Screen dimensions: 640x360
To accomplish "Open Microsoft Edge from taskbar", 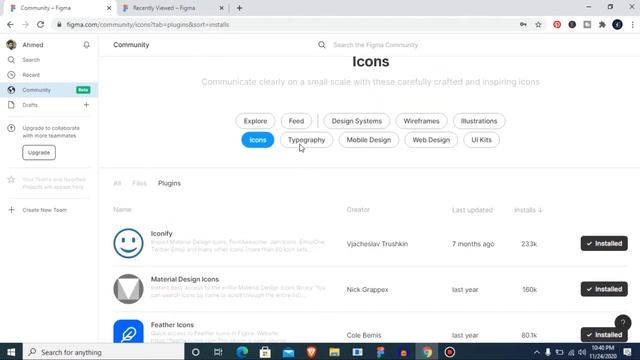I will [x=242, y=352].
